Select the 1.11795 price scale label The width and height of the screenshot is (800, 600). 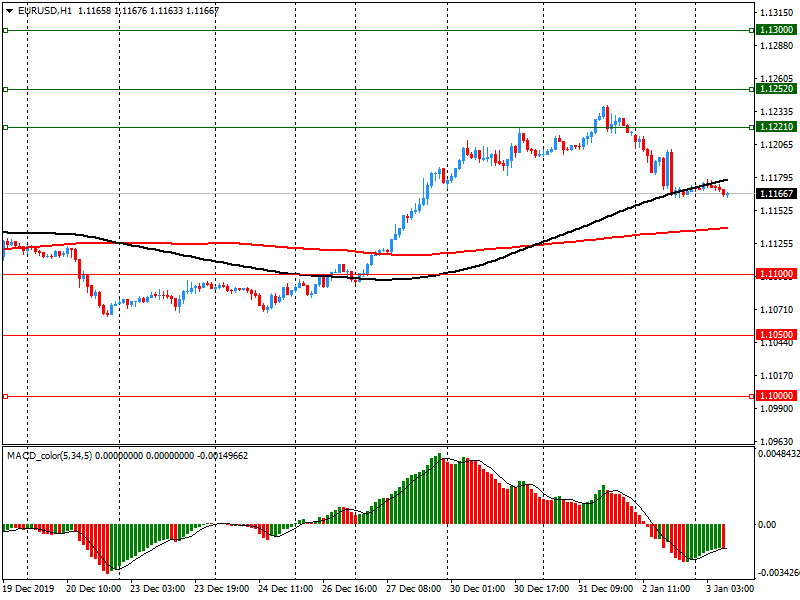click(x=777, y=178)
